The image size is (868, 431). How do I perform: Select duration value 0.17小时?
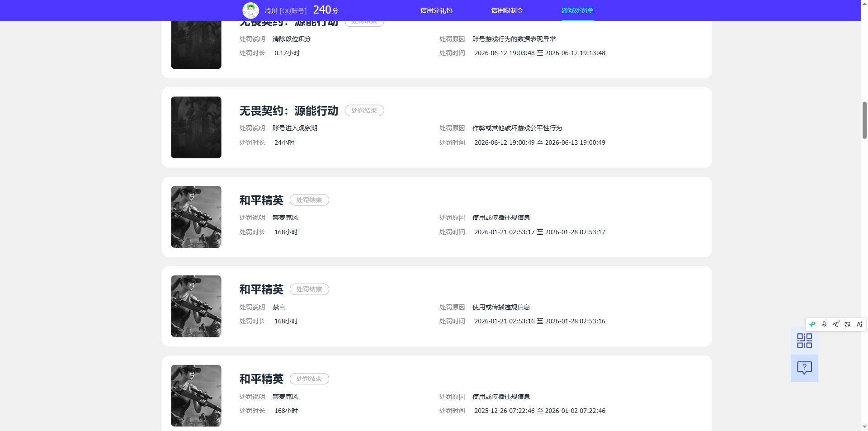287,53
